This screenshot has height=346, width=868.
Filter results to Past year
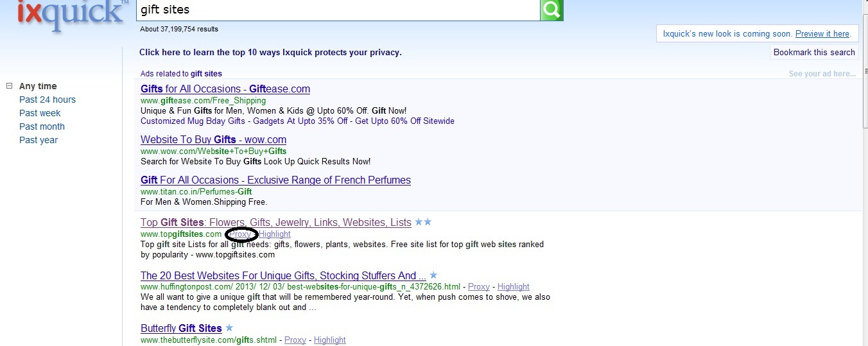click(x=39, y=140)
